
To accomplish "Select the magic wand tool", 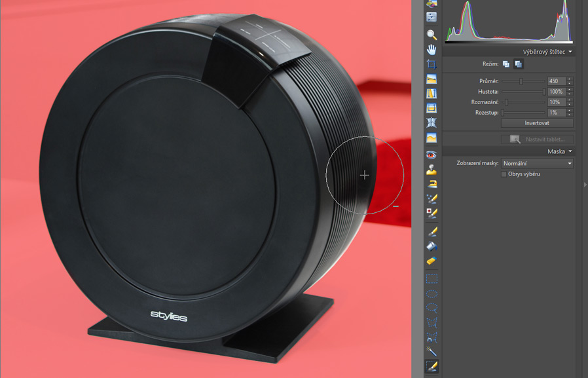I will coord(432,351).
